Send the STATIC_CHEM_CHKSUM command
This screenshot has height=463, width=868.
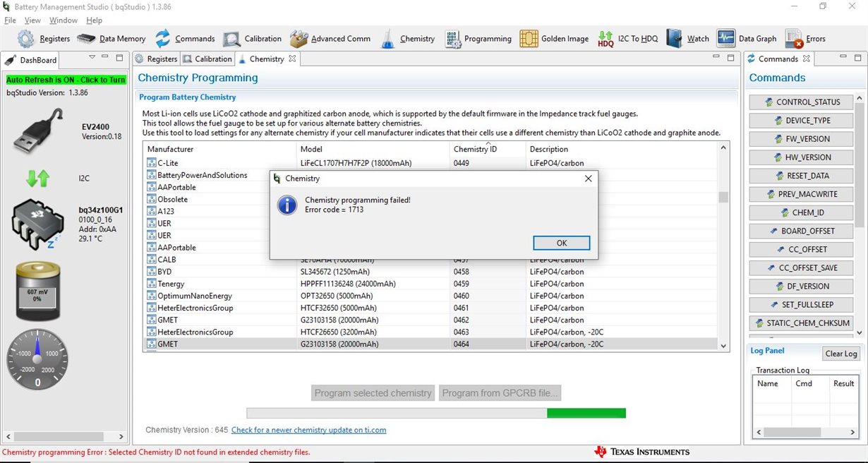(801, 323)
